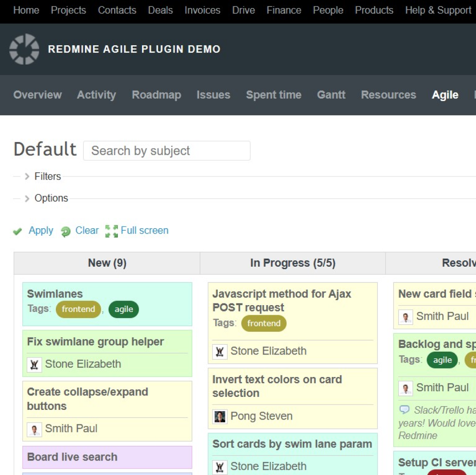Click the Full screen arrows icon
476x475 pixels.
112,231
